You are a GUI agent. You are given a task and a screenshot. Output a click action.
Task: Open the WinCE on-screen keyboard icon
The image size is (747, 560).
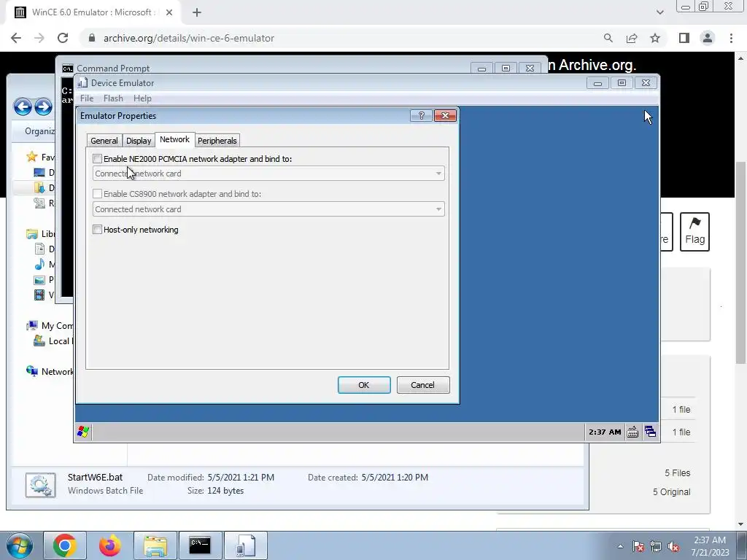pyautogui.click(x=632, y=432)
